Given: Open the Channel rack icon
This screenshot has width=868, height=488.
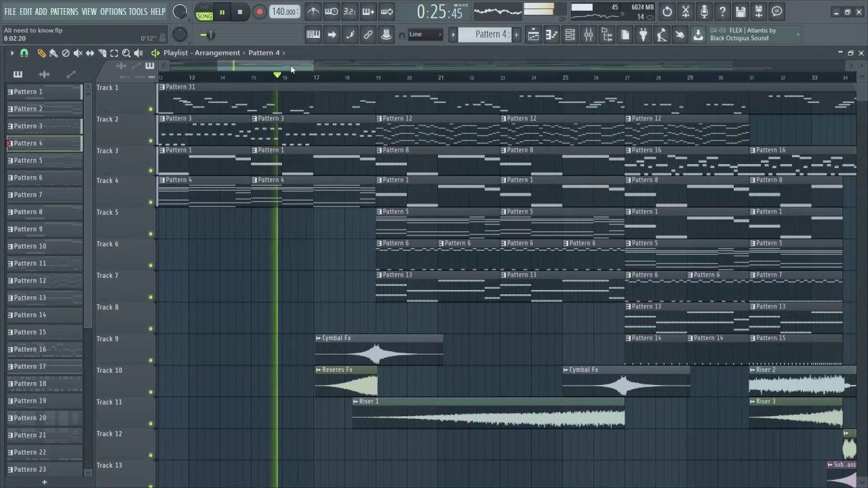Looking at the screenshot, I should click(x=570, y=35).
